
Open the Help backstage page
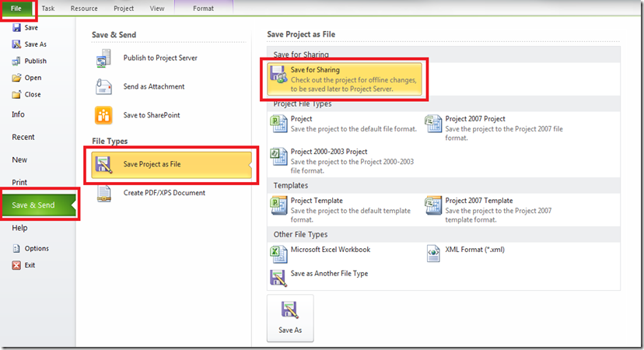coord(19,228)
